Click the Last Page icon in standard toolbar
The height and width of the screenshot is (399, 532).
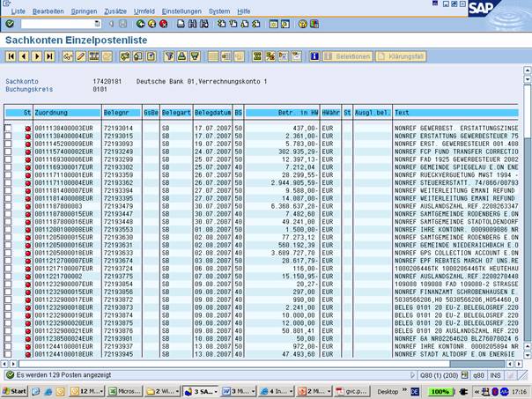point(256,24)
